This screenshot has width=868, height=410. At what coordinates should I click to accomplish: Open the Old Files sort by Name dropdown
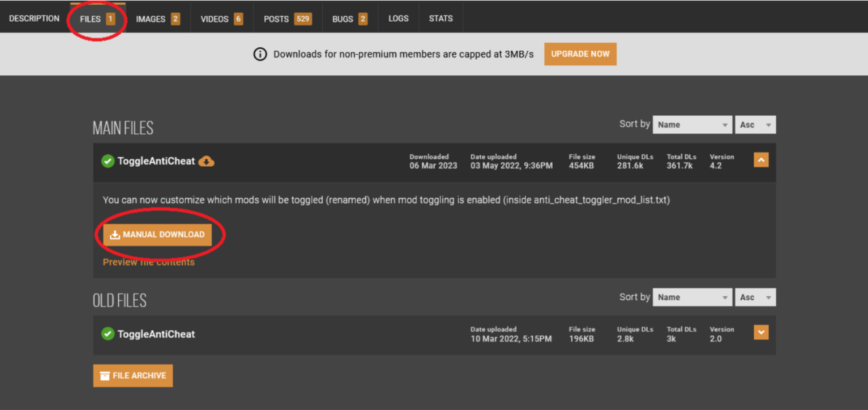[692, 298]
